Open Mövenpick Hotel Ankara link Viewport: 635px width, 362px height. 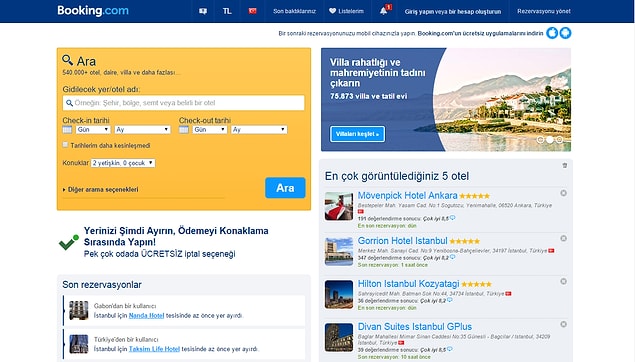click(407, 196)
